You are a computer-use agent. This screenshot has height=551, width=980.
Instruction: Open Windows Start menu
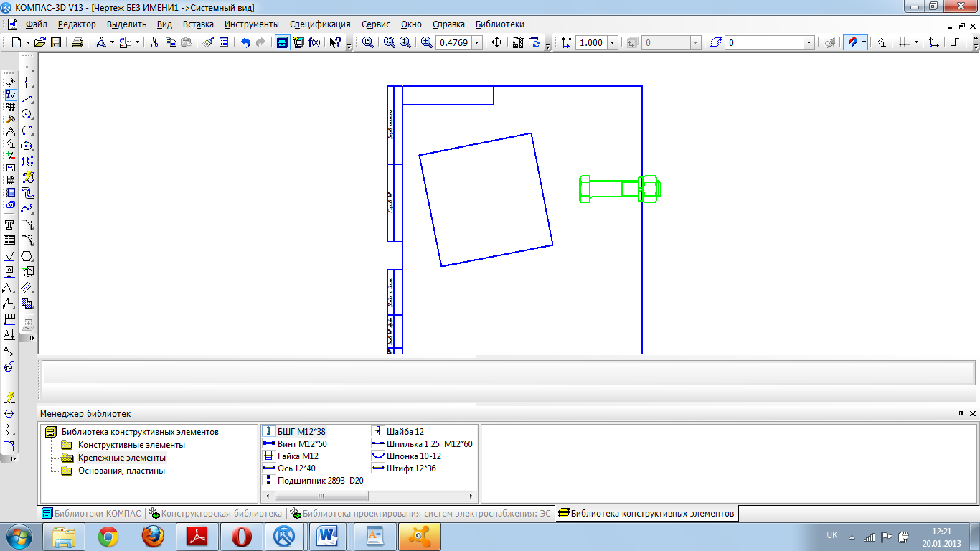pos(19,537)
